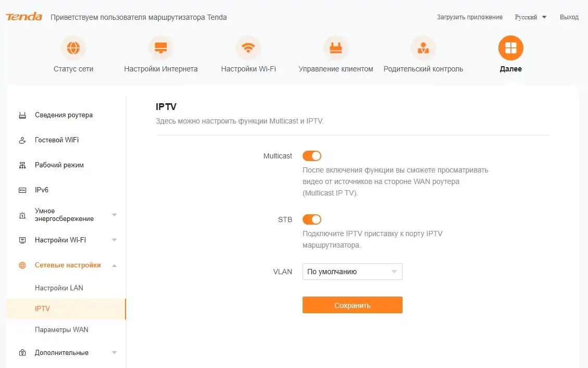This screenshot has height=368, width=588.
Task: Turn off the STB switch
Action: coord(312,219)
